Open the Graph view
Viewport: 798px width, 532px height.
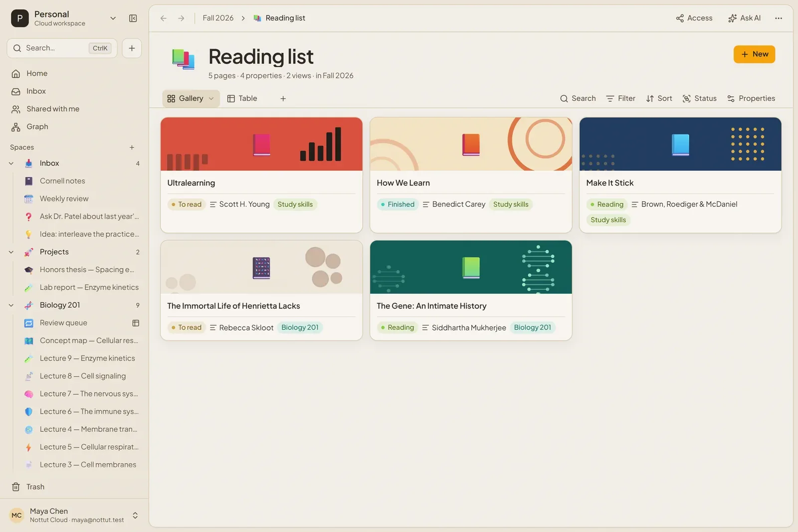pyautogui.click(x=74, y=127)
